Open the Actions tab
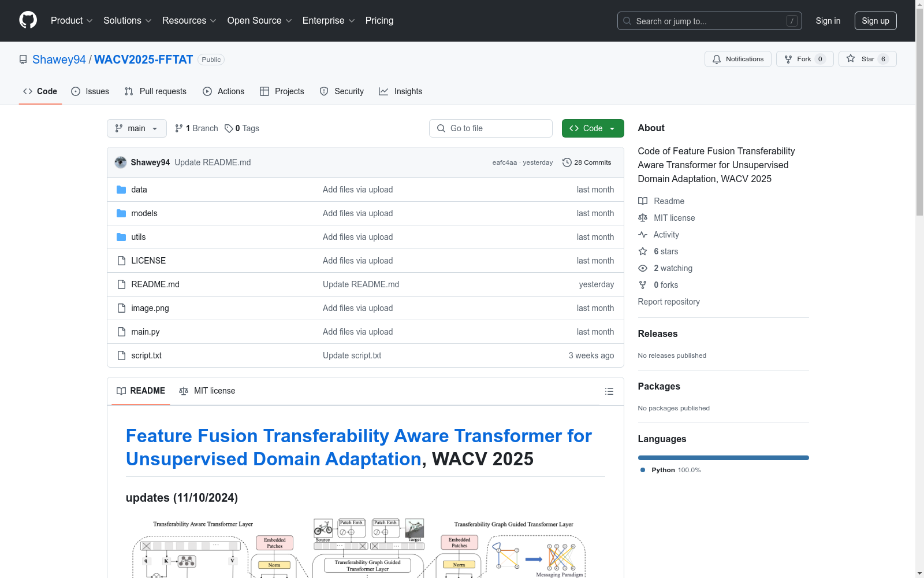The height and width of the screenshot is (578, 924). pos(223,91)
